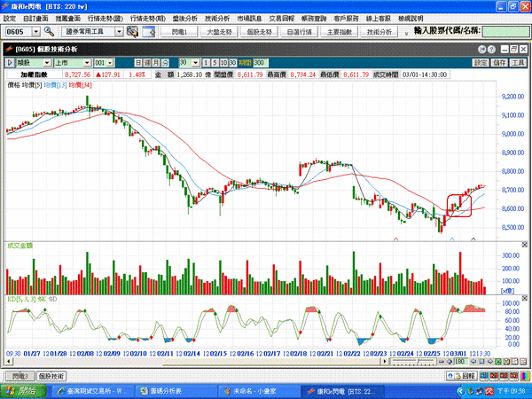The width and height of the screenshot is (532, 399).
Task: Open the help question-mark icon in chart title
Action: (491, 50)
